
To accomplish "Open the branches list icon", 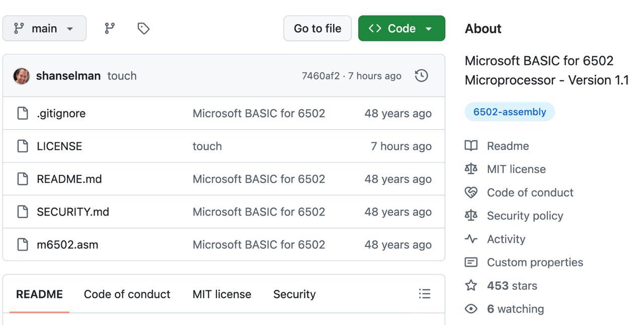I will pos(110,28).
